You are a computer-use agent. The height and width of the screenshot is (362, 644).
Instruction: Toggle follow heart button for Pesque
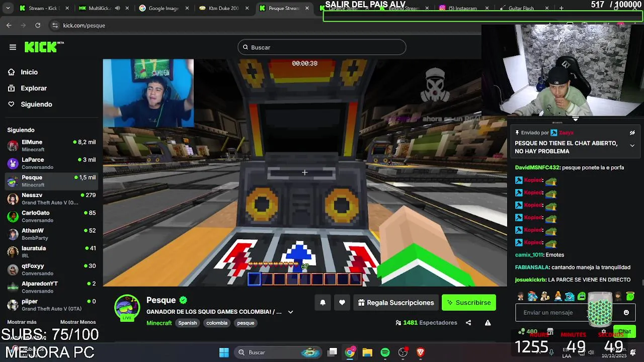pyautogui.click(x=342, y=303)
